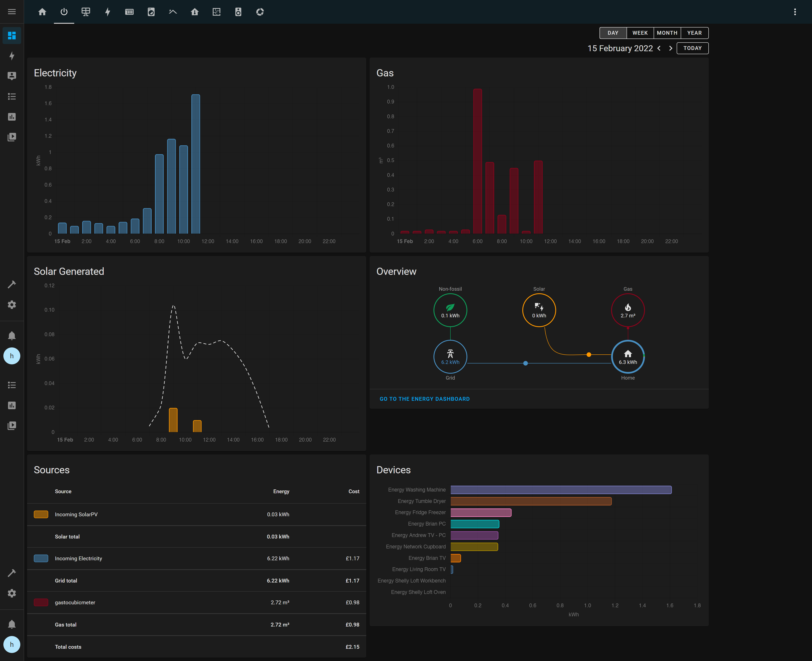The image size is (812, 661).
Task: Switch energy period to MONTH
Action: coord(667,33)
